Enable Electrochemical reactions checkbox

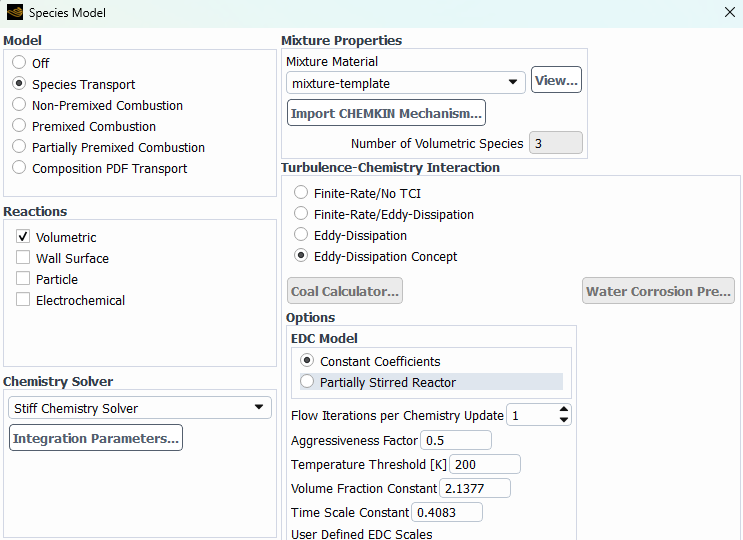click(23, 300)
